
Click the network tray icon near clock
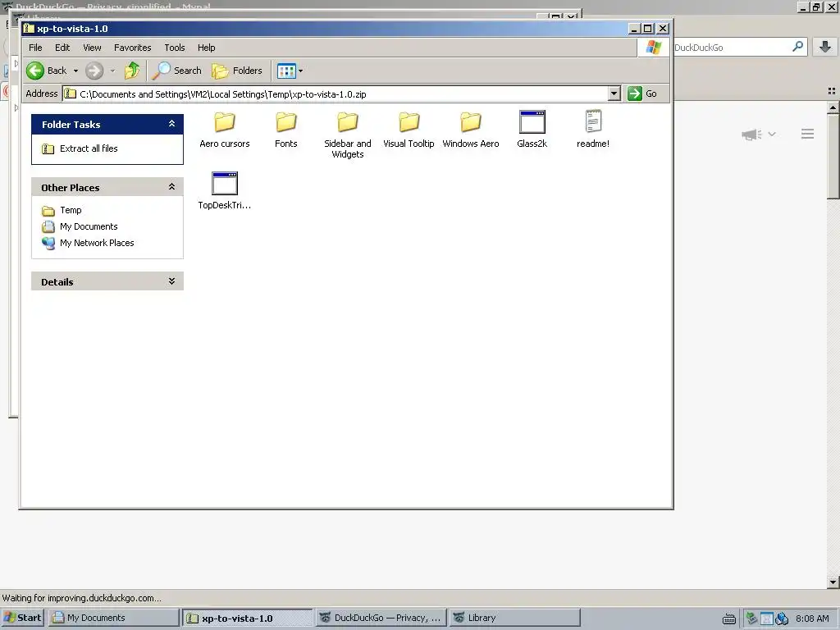click(x=782, y=619)
